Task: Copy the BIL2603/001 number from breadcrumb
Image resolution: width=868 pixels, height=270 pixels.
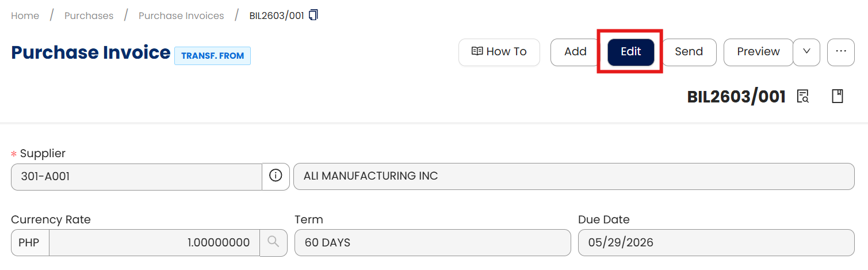Action: click(313, 15)
